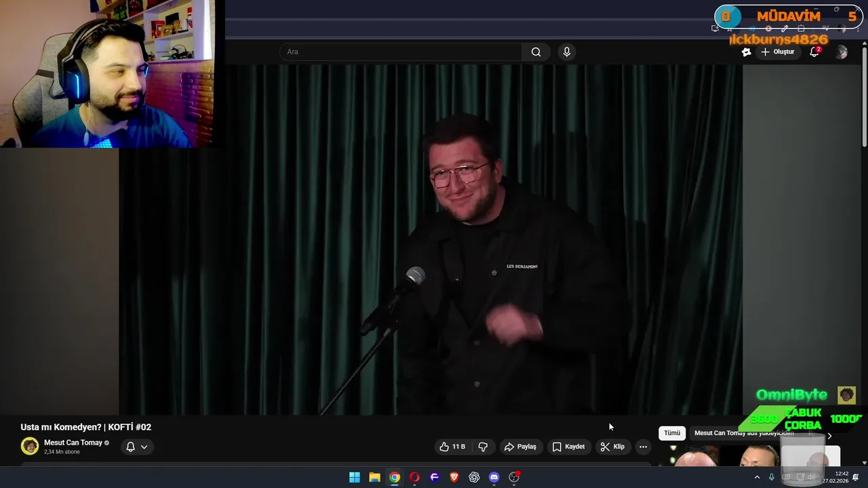Launch Brave browser from taskbar

click(x=454, y=477)
